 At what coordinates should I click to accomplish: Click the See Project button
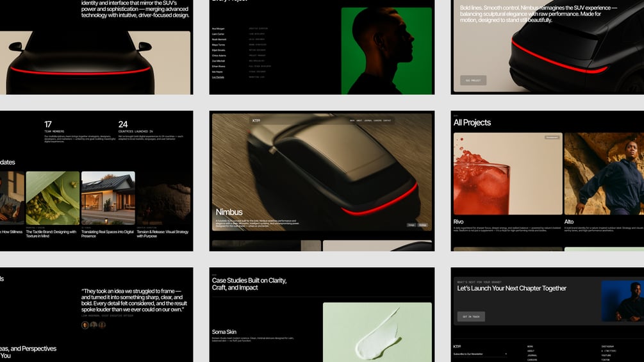pyautogui.click(x=473, y=81)
